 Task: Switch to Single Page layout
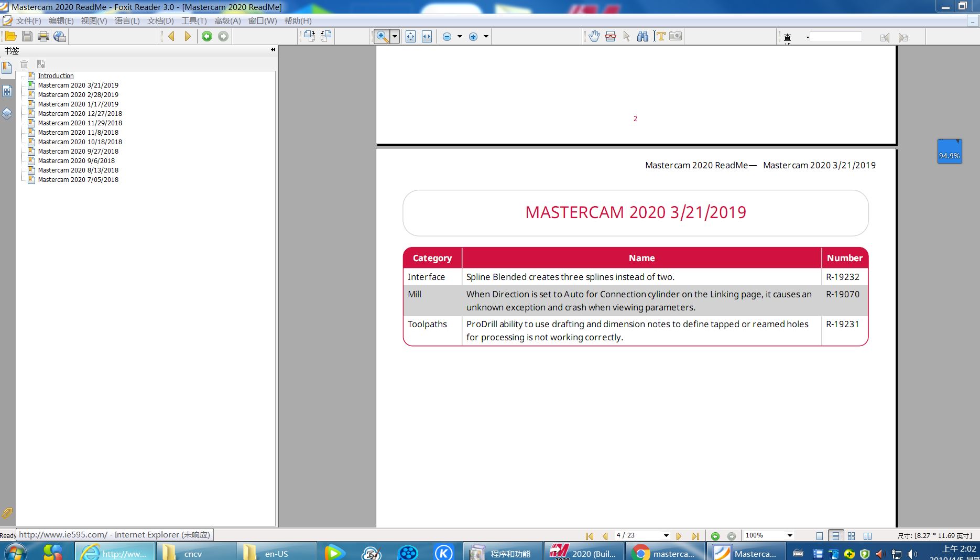(x=820, y=536)
